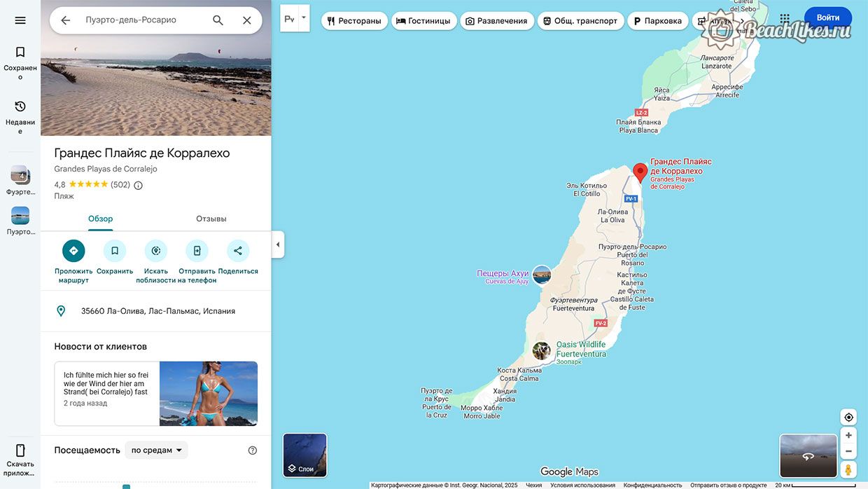The height and width of the screenshot is (489, 868).
Task: Click the Искать поблизости icon
Action: coord(156,251)
